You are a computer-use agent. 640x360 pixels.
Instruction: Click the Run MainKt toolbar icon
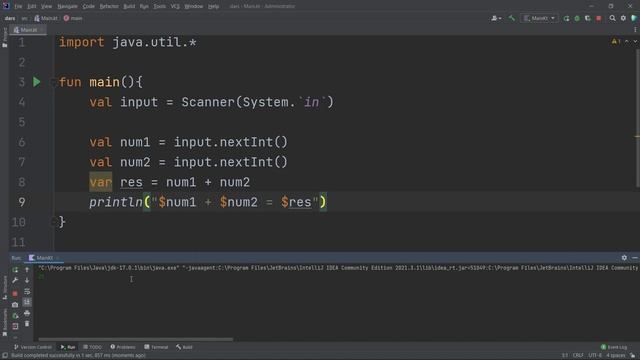click(567, 18)
